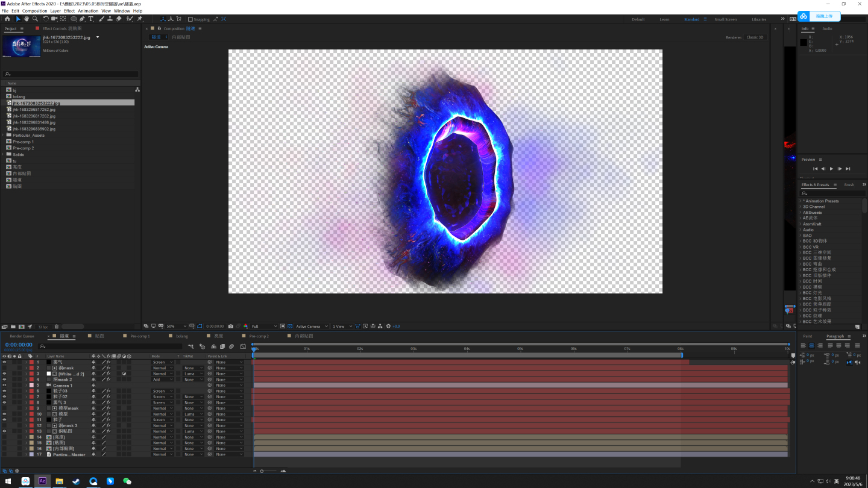Select the Zoom magnifier tool
Image resolution: width=868 pixels, height=488 pixels.
coord(35,19)
